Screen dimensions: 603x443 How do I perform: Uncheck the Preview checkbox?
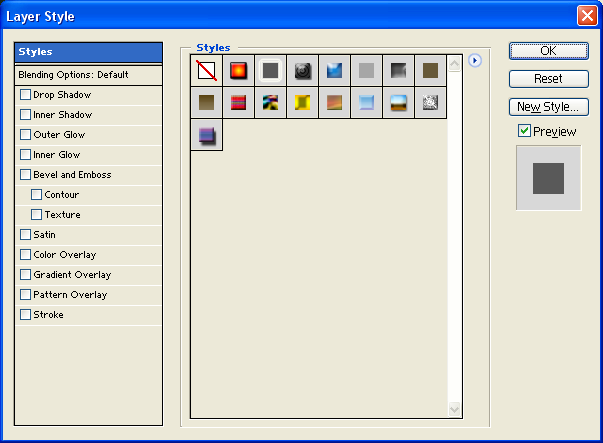pos(525,131)
